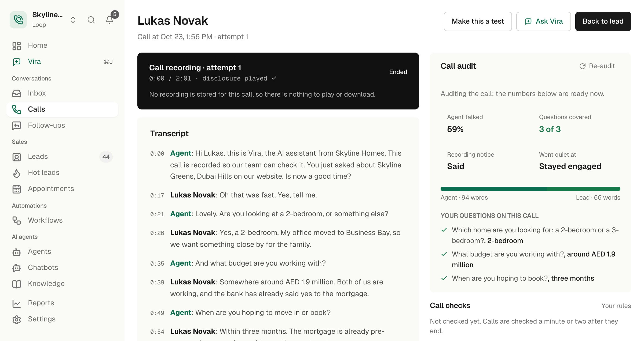Click the Ask Vira button

click(543, 21)
